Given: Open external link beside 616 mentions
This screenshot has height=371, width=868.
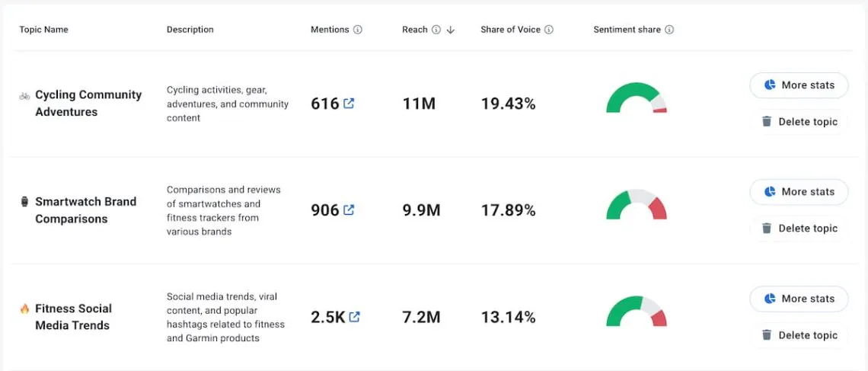Looking at the screenshot, I should click(x=349, y=104).
